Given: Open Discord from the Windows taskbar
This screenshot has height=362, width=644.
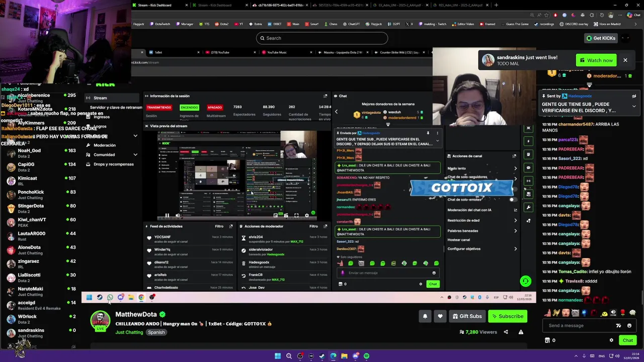Looking at the screenshot, I should click(355, 356).
